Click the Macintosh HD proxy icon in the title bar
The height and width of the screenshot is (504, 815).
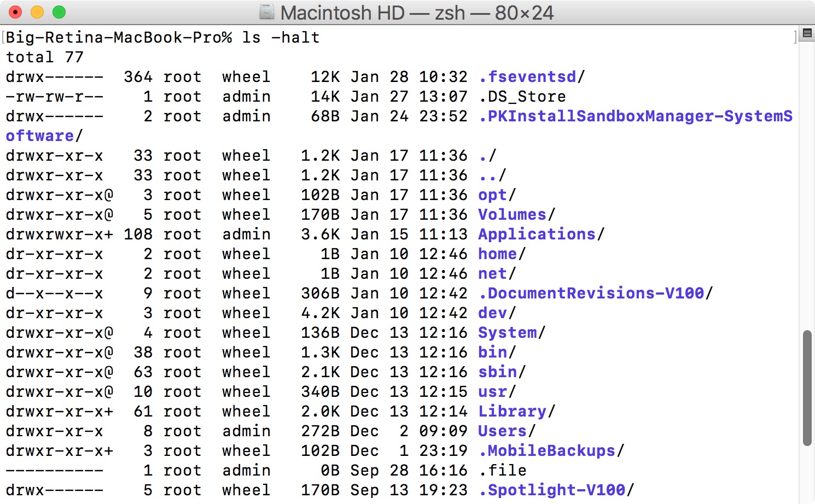266,12
